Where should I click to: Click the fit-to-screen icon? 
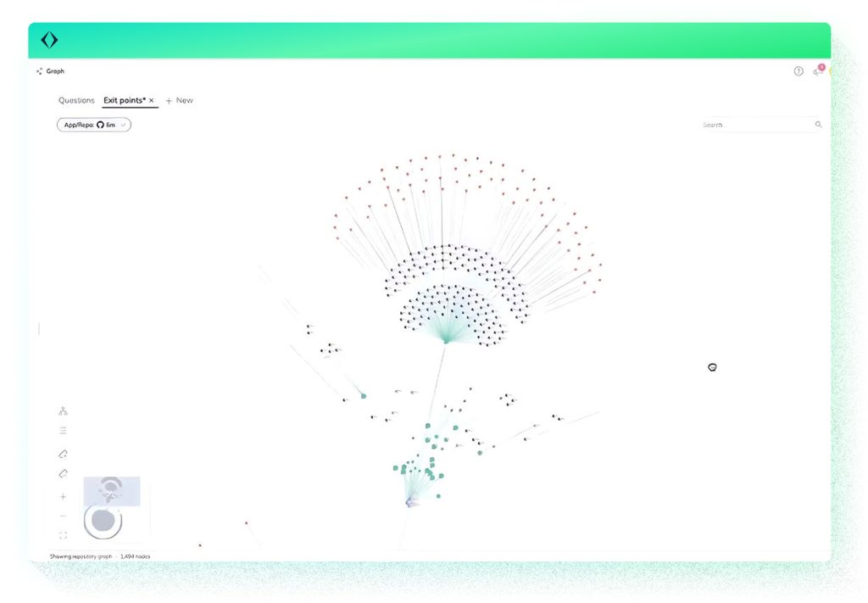[x=63, y=535]
